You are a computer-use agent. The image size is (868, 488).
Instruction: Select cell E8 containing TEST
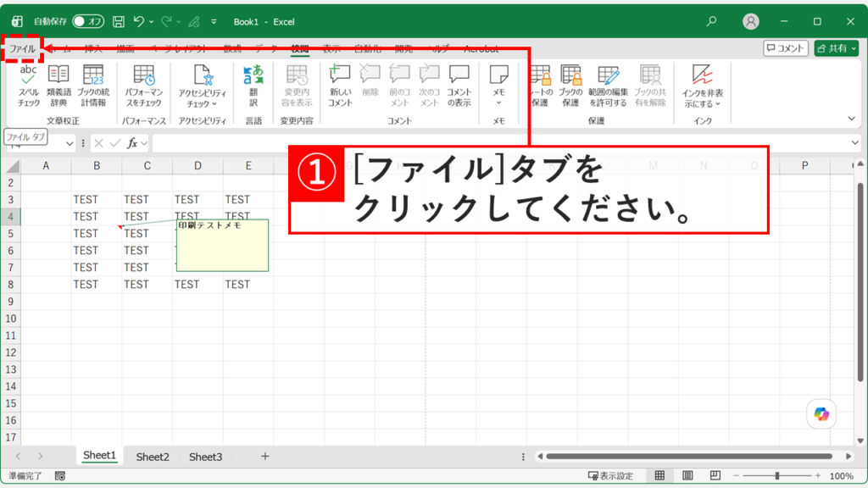[248, 285]
